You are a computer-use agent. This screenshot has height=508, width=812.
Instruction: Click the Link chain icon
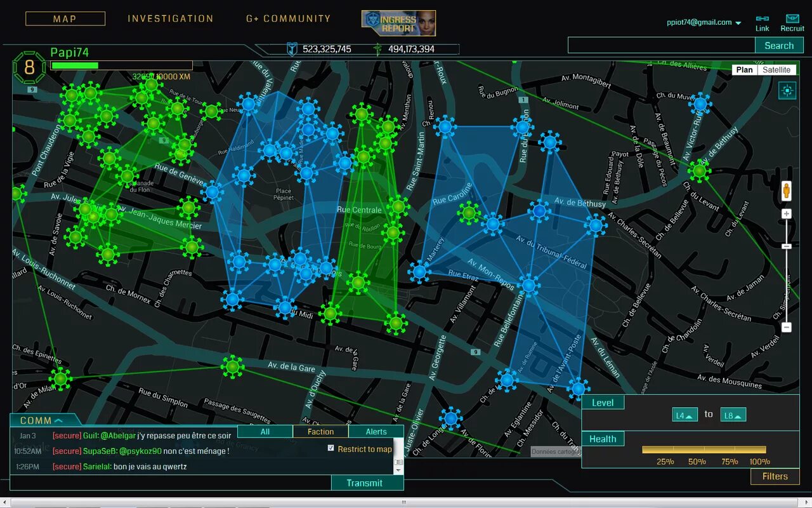click(762, 18)
